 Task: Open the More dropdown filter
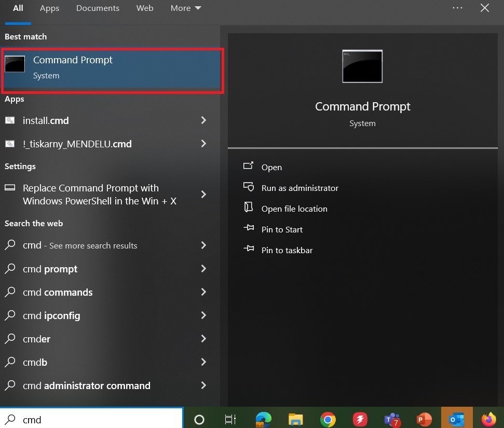[186, 8]
